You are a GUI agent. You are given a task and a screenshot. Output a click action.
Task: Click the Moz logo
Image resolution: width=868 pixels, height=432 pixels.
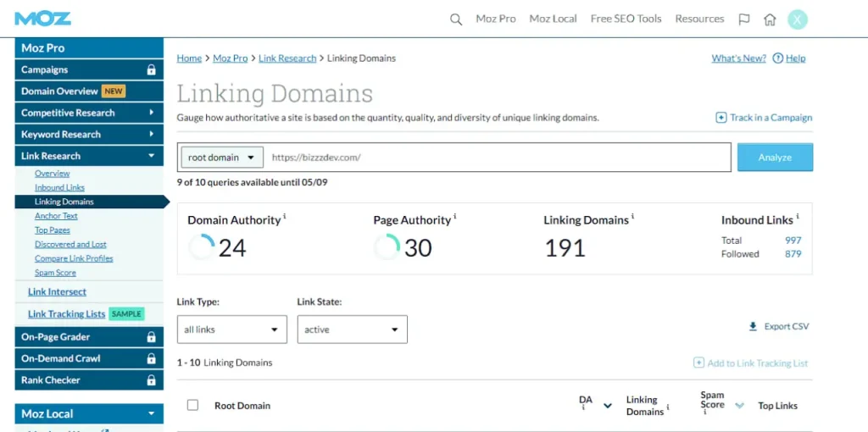(x=42, y=19)
